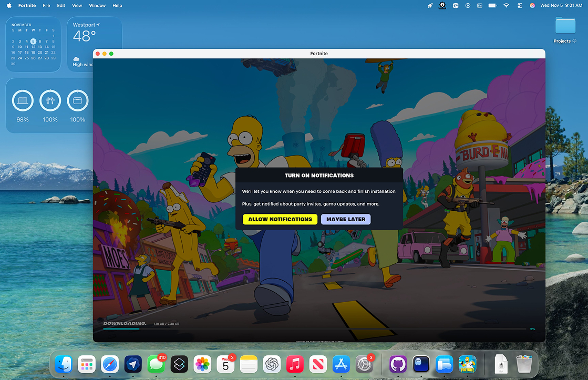
Task: Open the App Store from the Dock
Action: (x=341, y=364)
